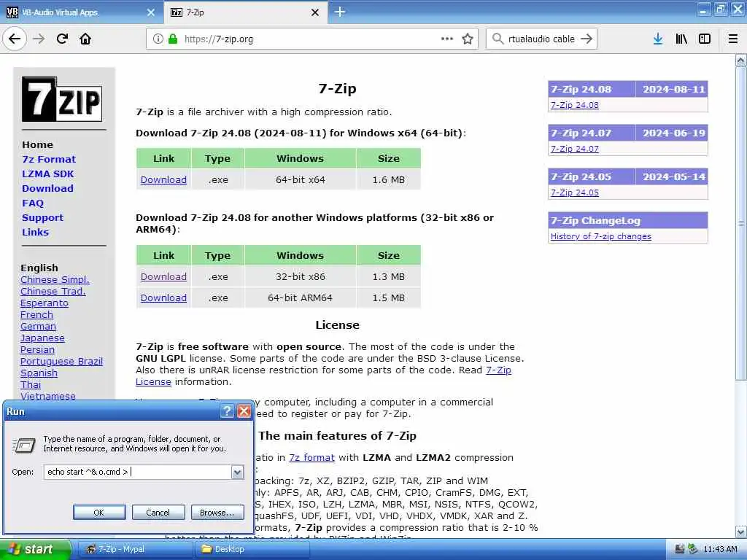Click the Run dialog help question button
747x560 pixels.
tap(228, 411)
